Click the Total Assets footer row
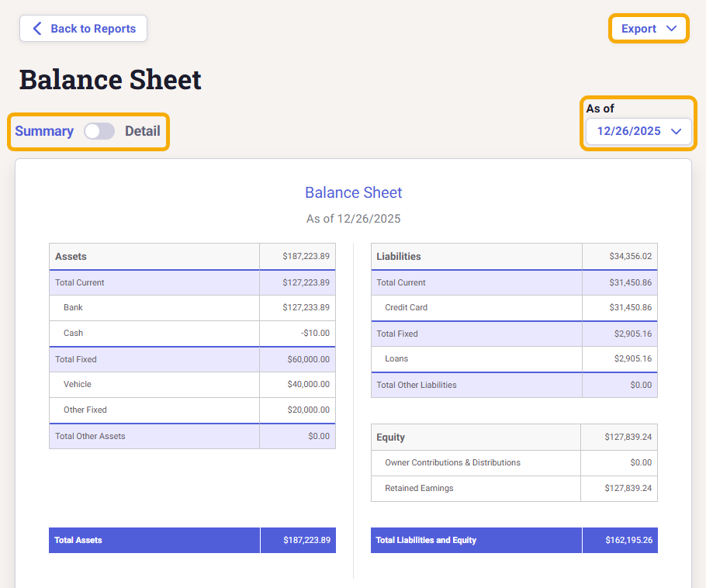The height and width of the screenshot is (588, 706). pos(192,541)
